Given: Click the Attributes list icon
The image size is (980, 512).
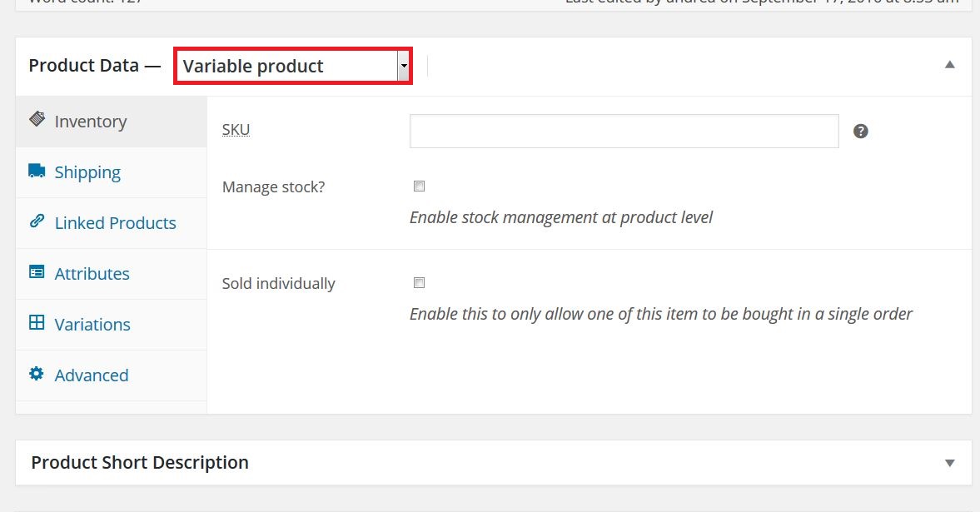Looking at the screenshot, I should (x=37, y=272).
